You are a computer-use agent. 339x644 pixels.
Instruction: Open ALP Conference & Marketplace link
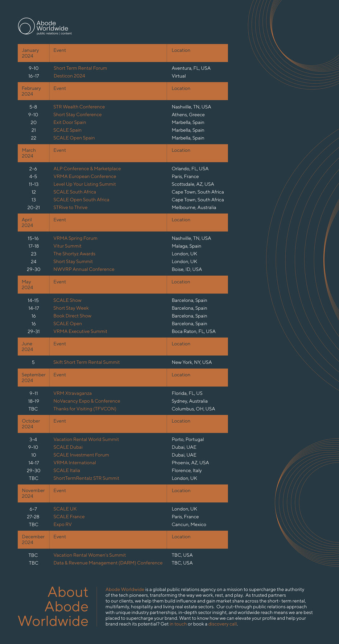pos(87,169)
